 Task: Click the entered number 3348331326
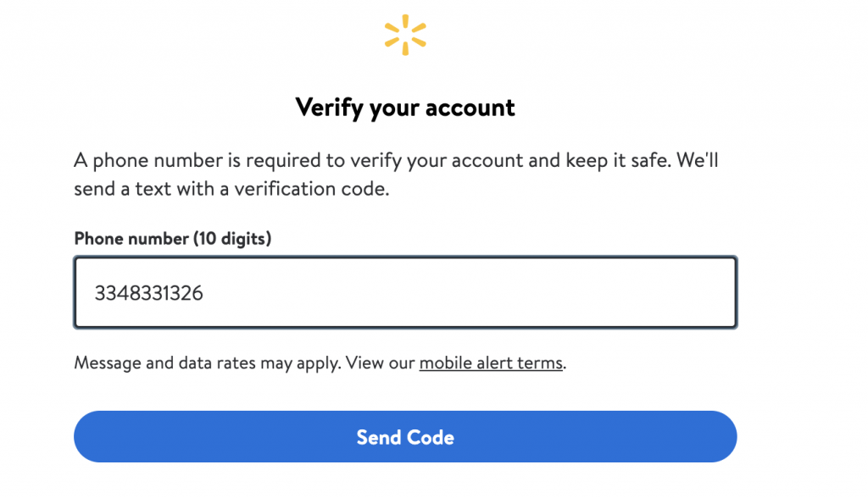tap(149, 293)
